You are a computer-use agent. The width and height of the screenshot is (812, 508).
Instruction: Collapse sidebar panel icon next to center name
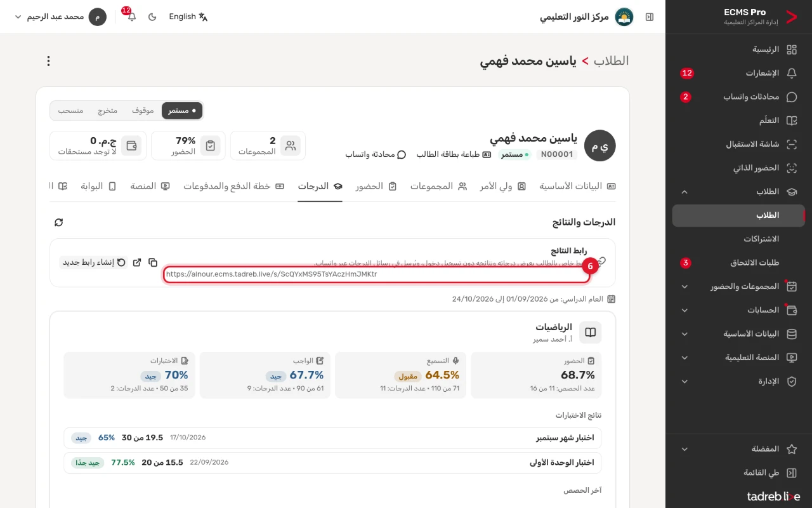(x=650, y=17)
